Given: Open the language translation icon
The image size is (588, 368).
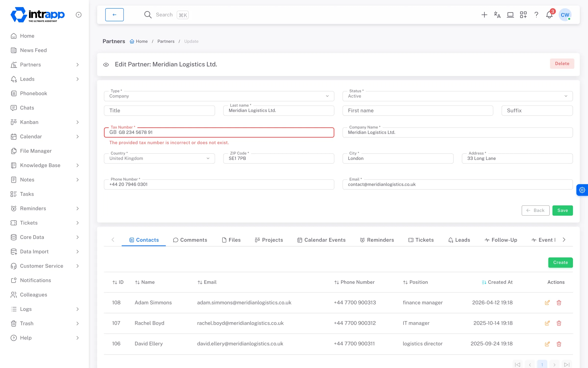Looking at the screenshot, I should (497, 15).
